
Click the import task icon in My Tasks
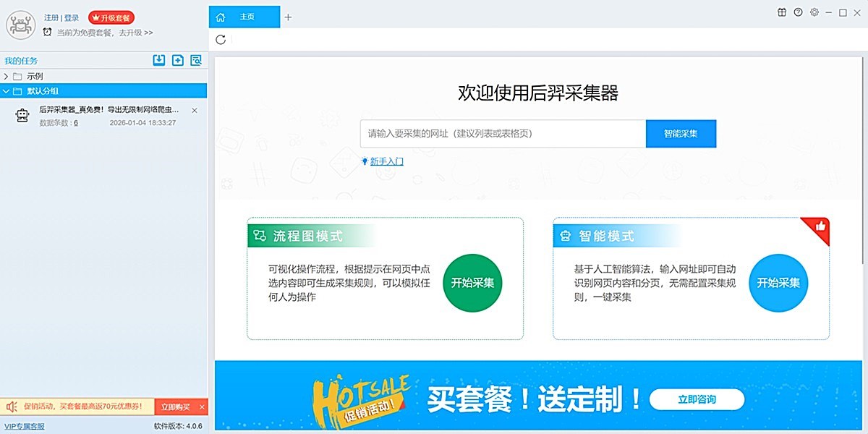[159, 61]
